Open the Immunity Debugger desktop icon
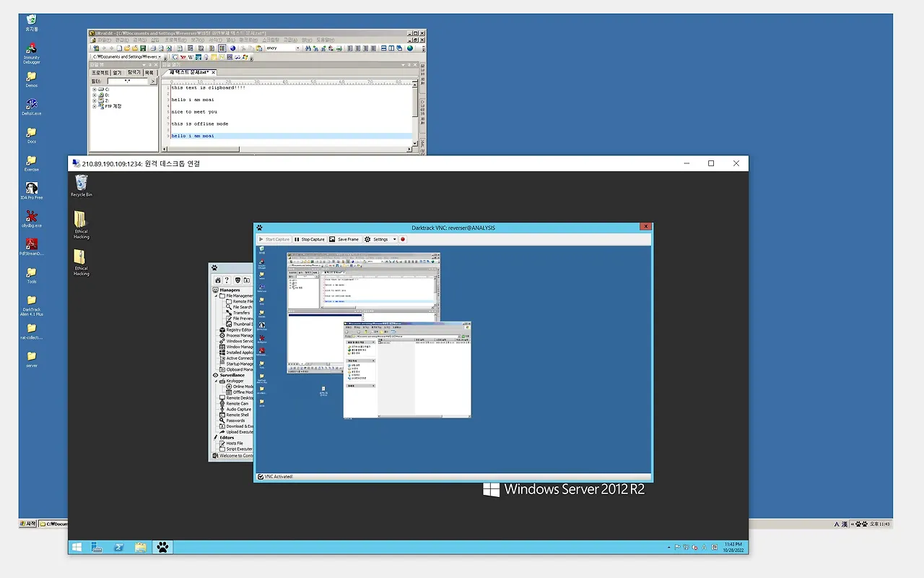924x578 pixels. coord(32,53)
